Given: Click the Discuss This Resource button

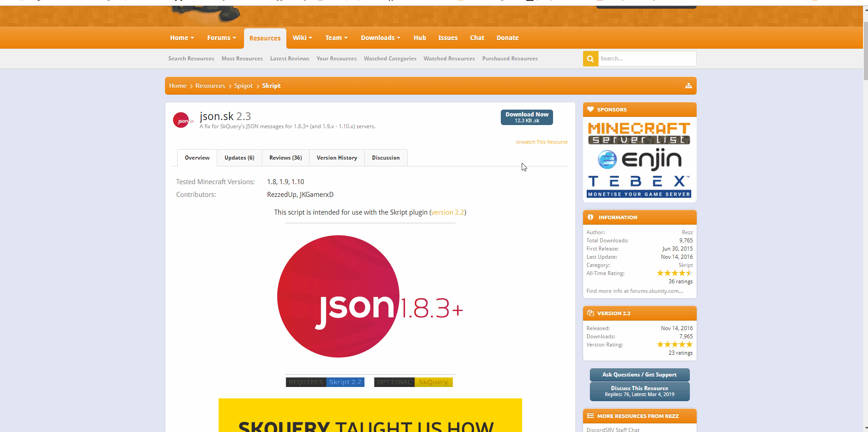Looking at the screenshot, I should point(639,391).
